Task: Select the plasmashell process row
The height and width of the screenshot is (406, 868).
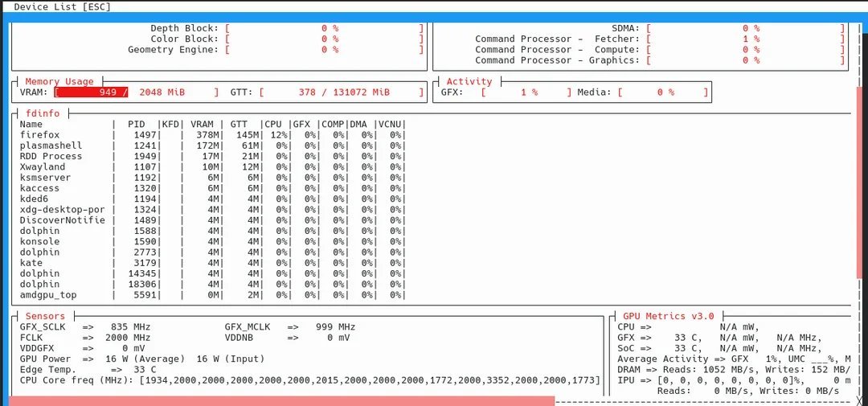Action: click(x=212, y=146)
